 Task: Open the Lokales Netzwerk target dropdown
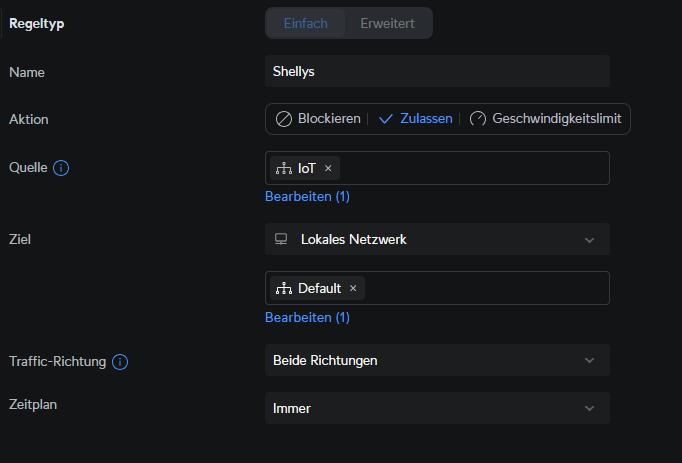tap(437, 239)
